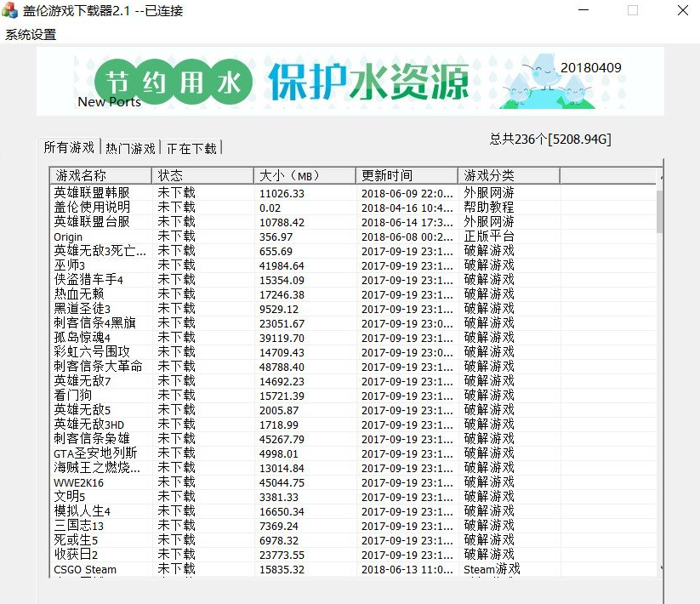Select the 黑道圣徒3 row
The height and width of the screenshot is (604, 700).
[353, 309]
